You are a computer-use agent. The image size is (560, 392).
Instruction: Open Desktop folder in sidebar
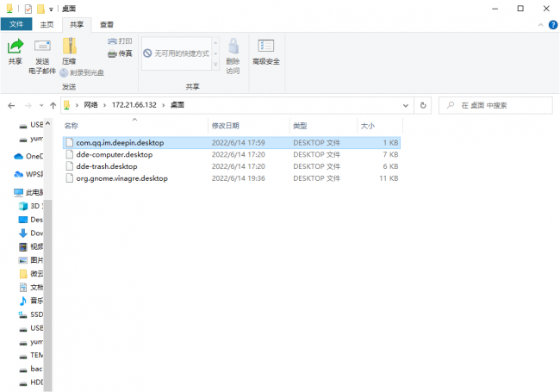(x=31, y=220)
